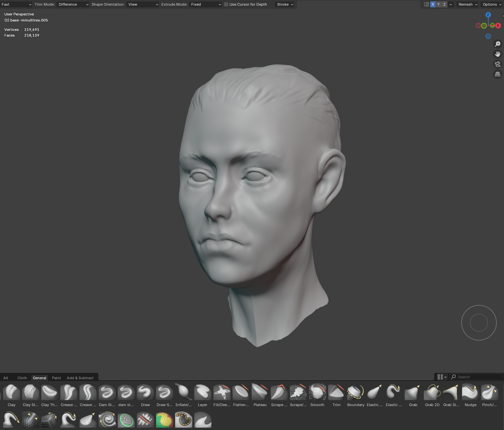Select the swirl twist brush icon
This screenshot has height=430, width=504.
click(107, 420)
